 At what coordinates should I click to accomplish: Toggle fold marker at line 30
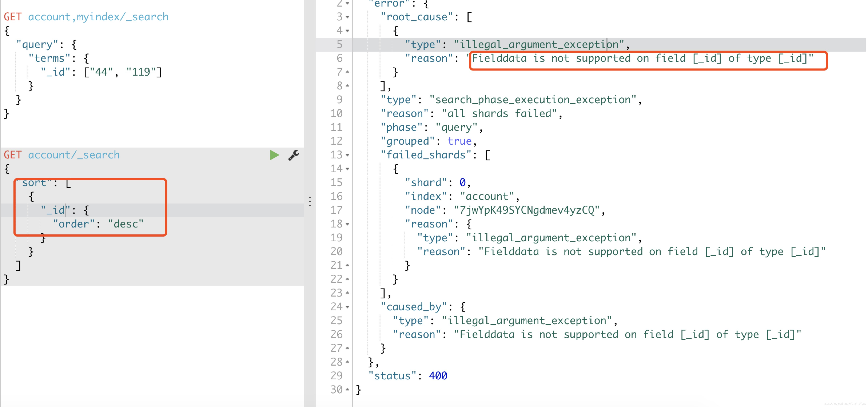[347, 390]
